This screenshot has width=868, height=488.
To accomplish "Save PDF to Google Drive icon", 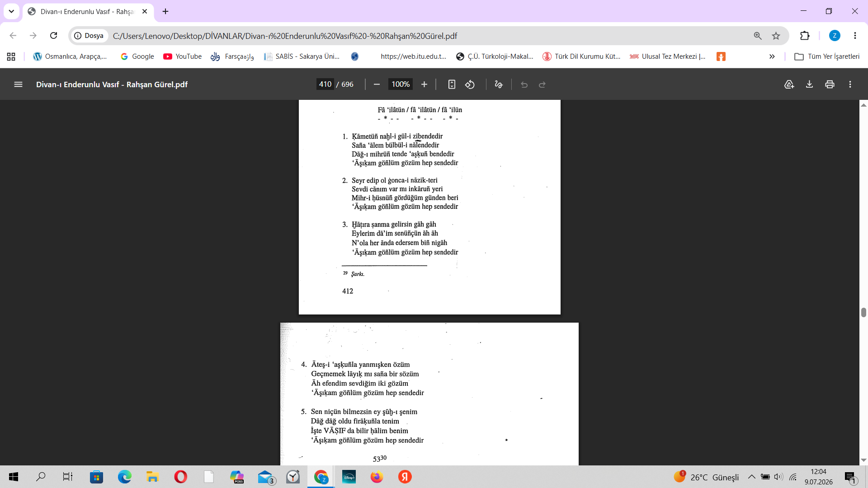I will point(789,84).
